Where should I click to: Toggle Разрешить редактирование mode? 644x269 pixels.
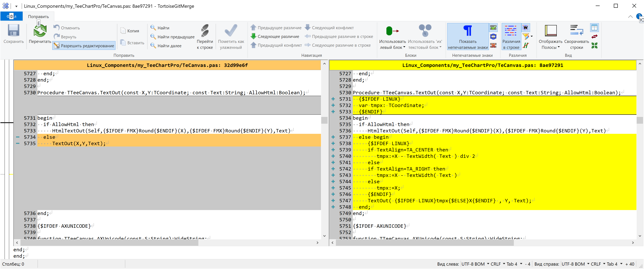(84, 46)
